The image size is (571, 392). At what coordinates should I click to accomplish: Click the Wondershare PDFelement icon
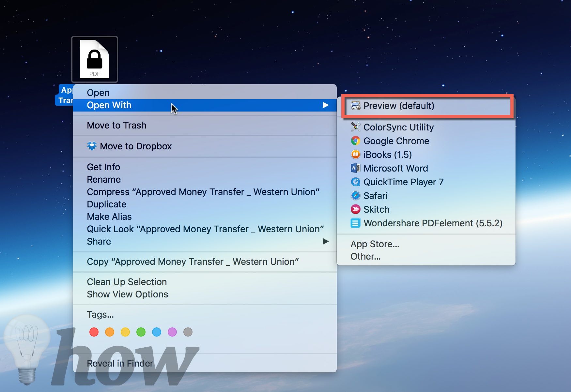point(356,223)
